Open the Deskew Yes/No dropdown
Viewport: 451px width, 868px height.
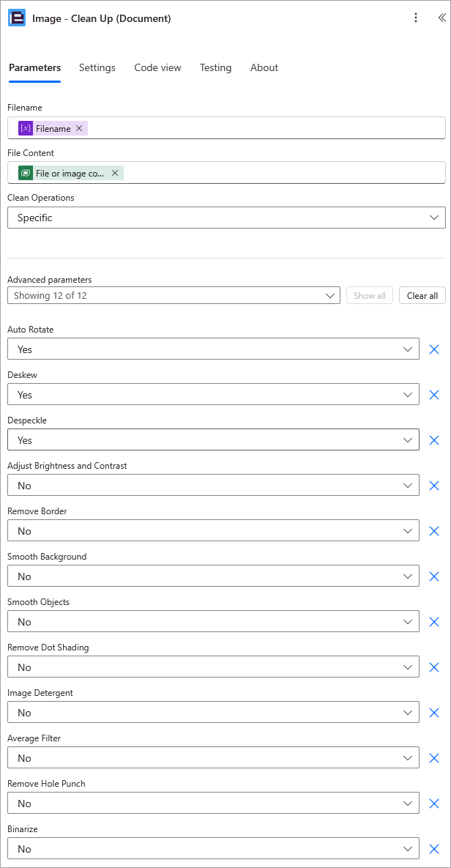[x=213, y=395]
